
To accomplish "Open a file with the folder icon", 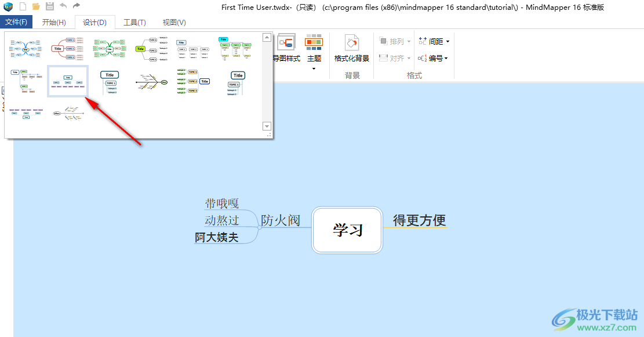I will coord(36,6).
